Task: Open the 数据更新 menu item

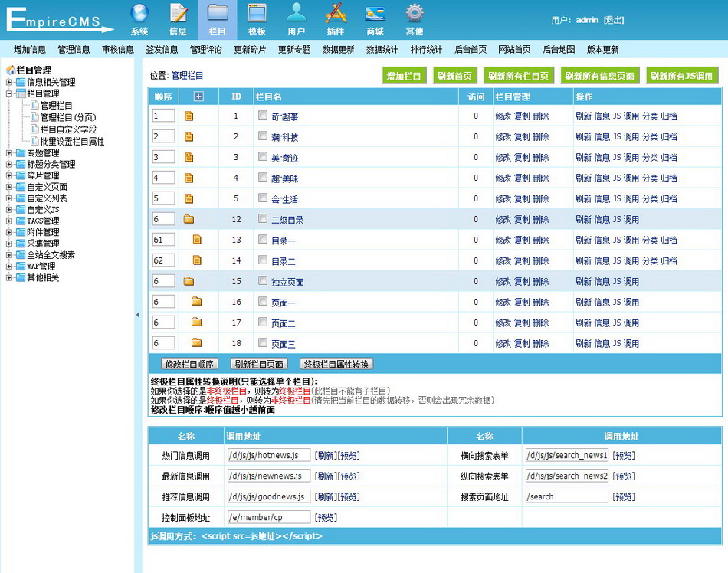Action: [338, 50]
